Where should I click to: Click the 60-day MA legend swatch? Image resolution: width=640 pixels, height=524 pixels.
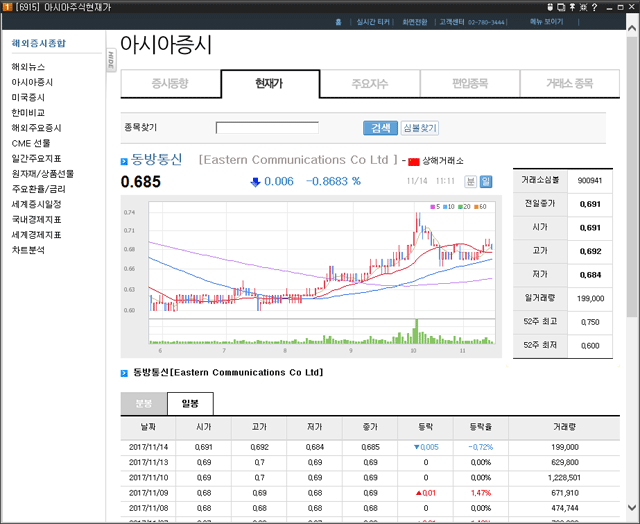pyautogui.click(x=476, y=207)
